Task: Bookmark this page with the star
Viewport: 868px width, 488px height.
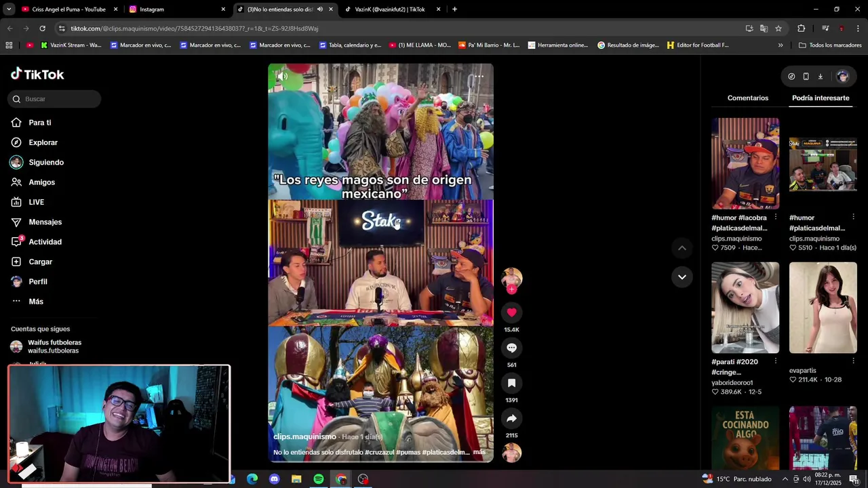Action: (x=778, y=28)
